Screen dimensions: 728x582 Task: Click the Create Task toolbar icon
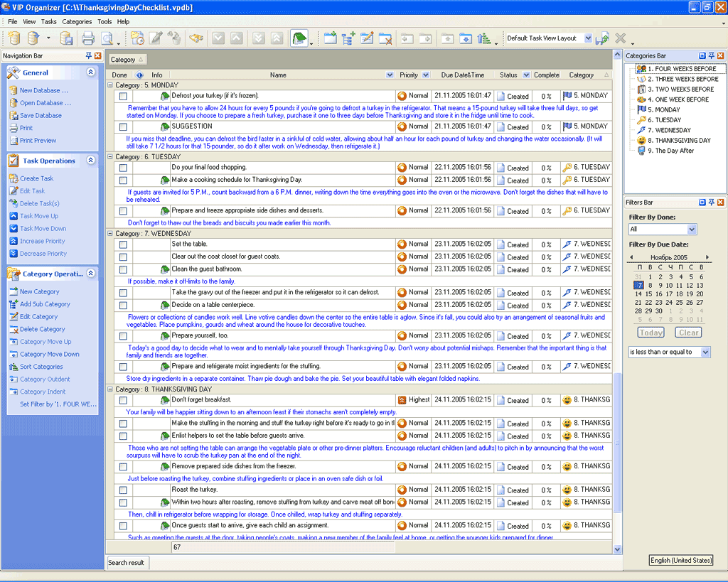click(137, 38)
